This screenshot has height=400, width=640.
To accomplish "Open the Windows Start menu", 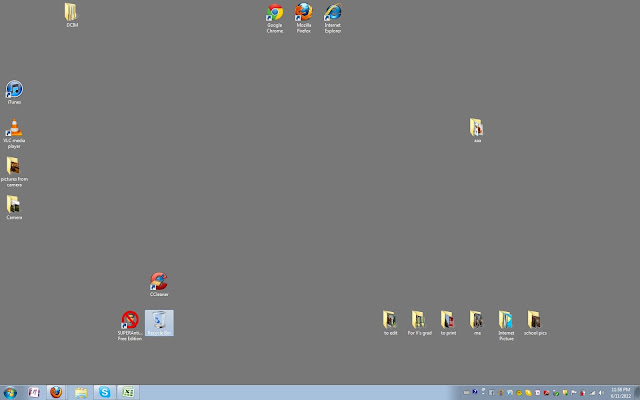I will [10, 393].
